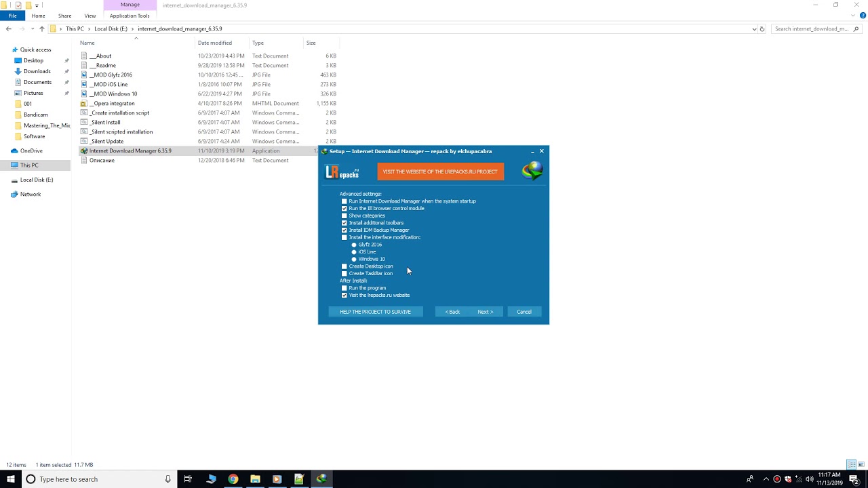Open File Explorer taskbar icon

(255, 479)
